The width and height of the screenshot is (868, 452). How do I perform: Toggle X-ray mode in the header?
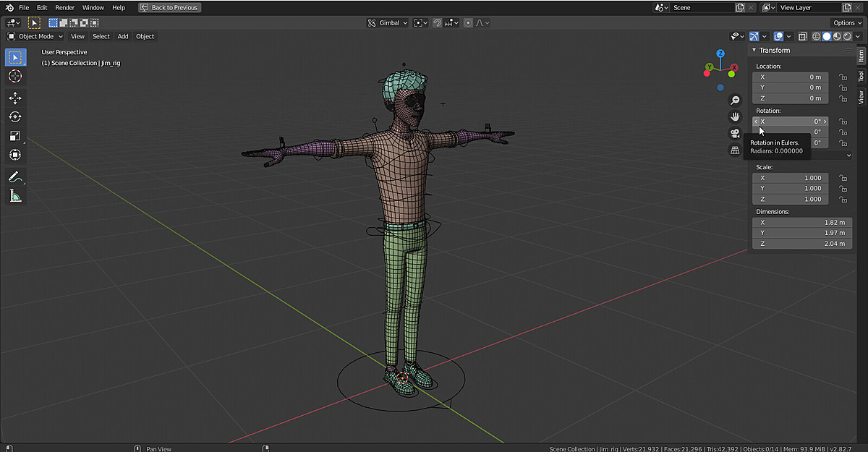pyautogui.click(x=804, y=35)
